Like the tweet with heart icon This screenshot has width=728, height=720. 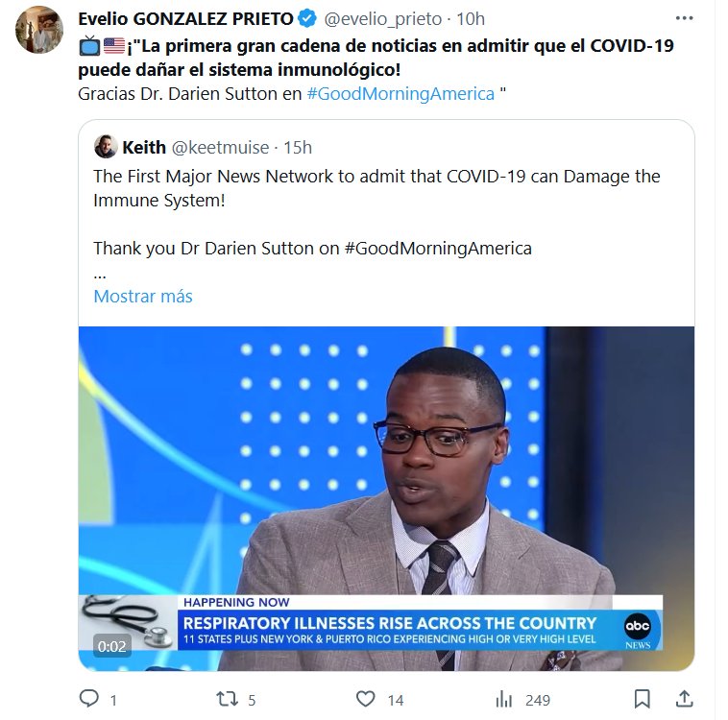(x=365, y=699)
